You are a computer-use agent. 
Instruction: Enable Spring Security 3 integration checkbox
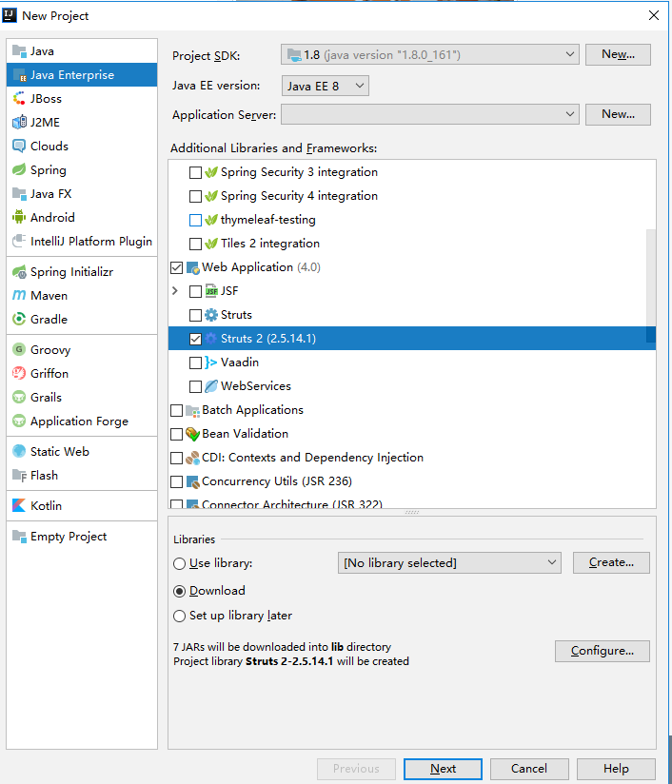[x=196, y=172]
